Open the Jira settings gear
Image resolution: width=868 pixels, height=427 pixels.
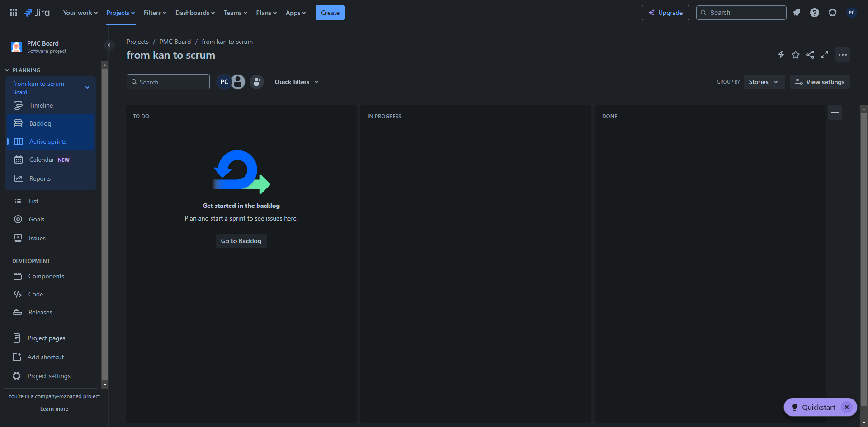click(833, 13)
